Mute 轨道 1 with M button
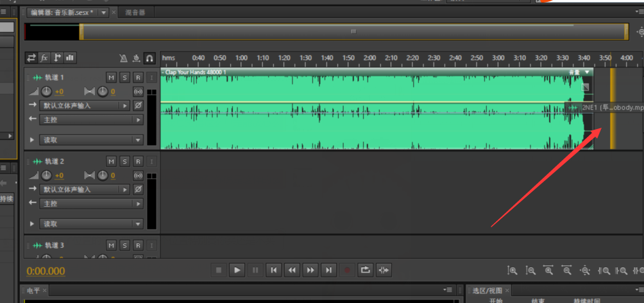Screen dimensions: 644x303 click(x=111, y=77)
